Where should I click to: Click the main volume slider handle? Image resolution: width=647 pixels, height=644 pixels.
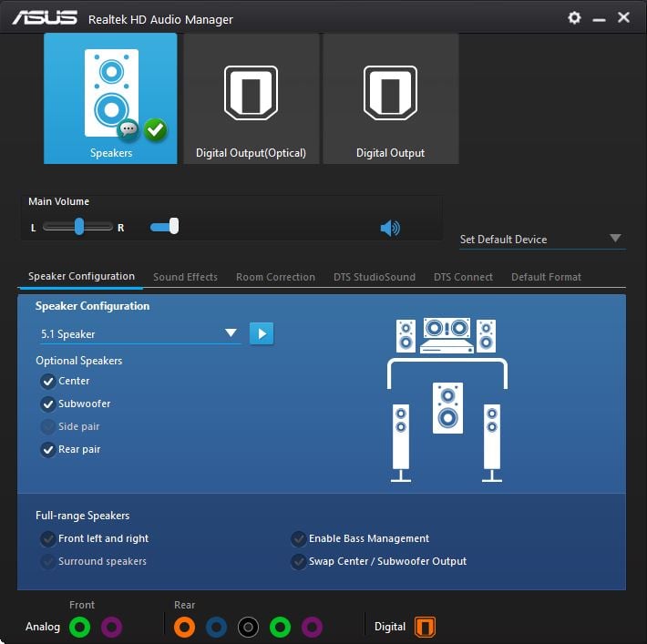coord(174,226)
